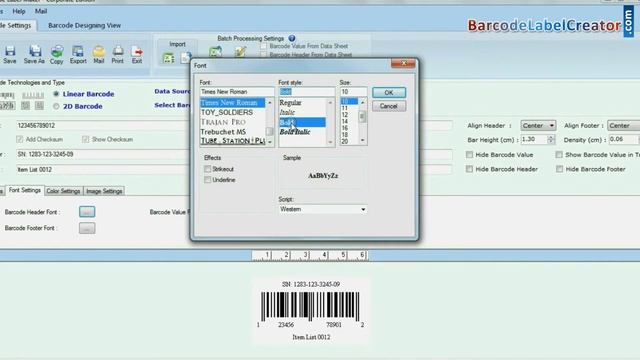Confirm the Font dialog with OK

pos(389,93)
